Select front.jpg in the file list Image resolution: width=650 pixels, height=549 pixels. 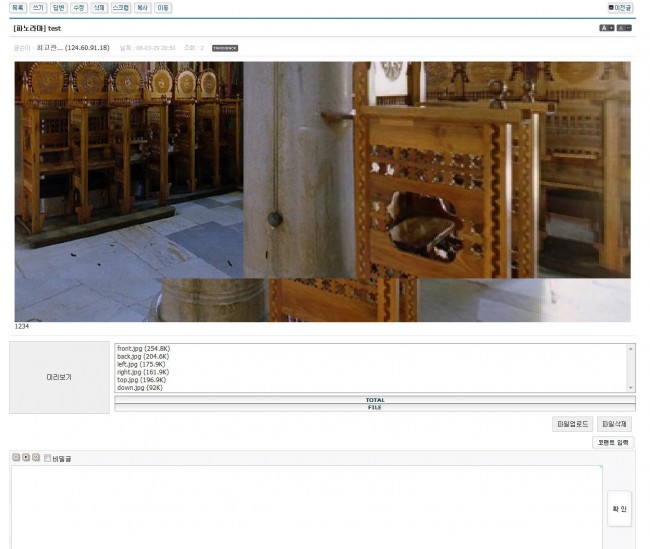(142, 348)
